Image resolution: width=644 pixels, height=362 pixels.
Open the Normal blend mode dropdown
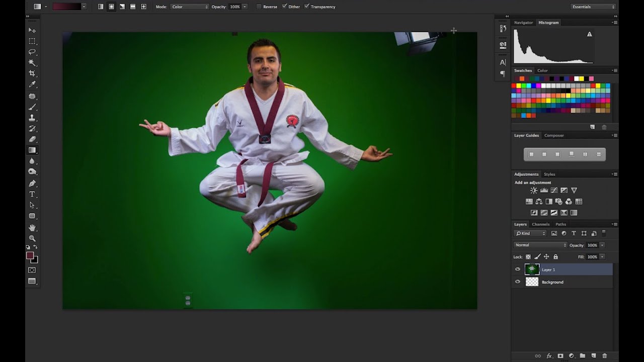click(x=540, y=245)
